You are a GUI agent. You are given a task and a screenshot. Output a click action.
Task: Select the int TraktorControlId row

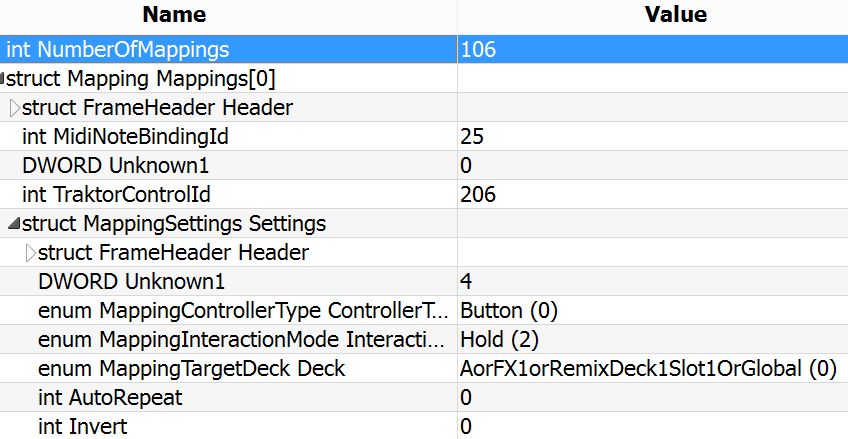(116, 194)
